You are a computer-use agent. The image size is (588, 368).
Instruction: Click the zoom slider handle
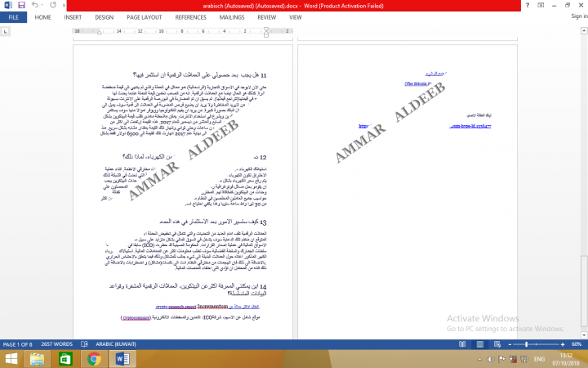[527, 344]
